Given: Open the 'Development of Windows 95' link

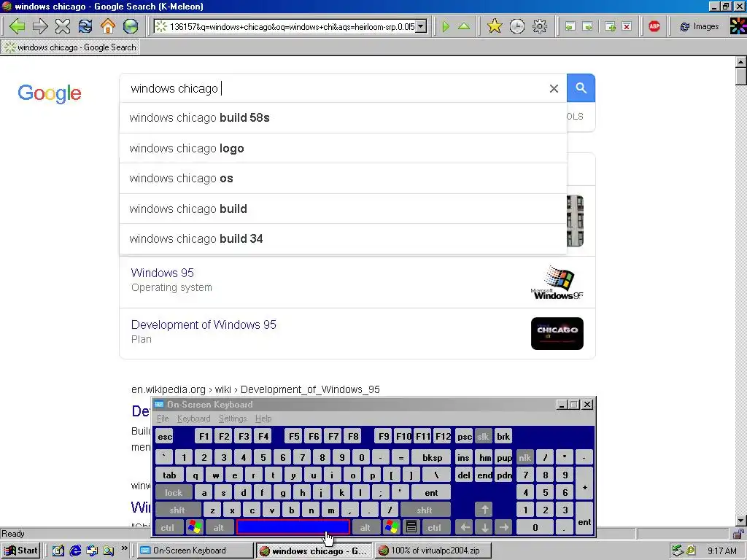Looking at the screenshot, I should 204,324.
